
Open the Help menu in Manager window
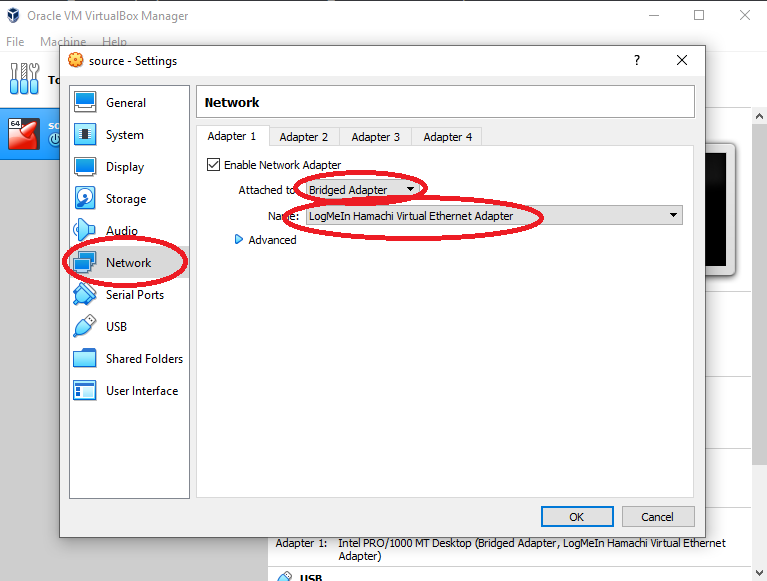coord(114,42)
